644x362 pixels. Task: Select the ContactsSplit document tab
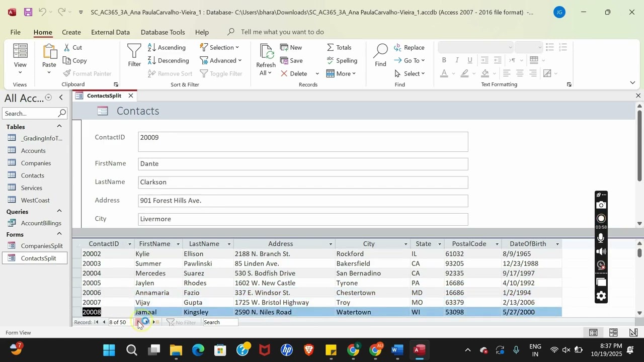pos(104,96)
